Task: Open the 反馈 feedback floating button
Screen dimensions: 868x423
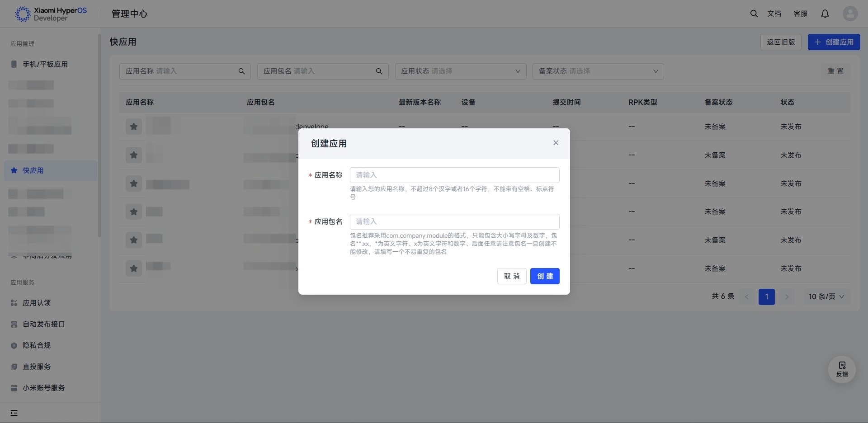Action: (842, 369)
